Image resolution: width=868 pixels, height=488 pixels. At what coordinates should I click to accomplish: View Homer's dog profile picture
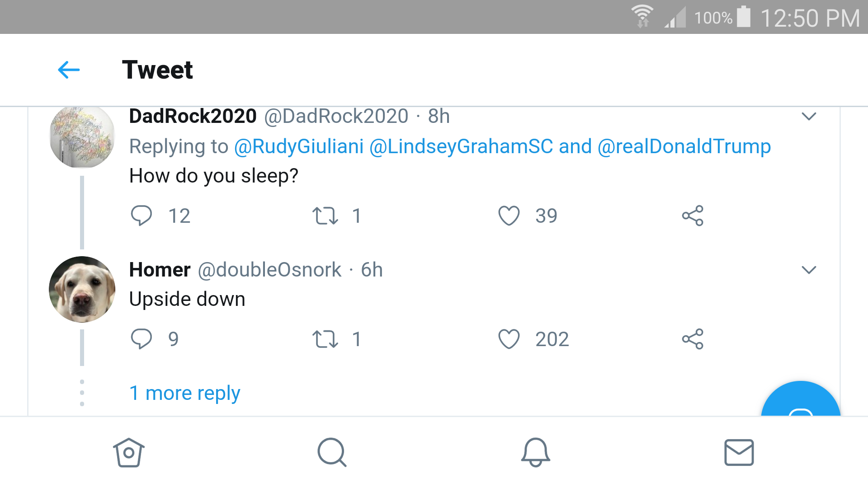(x=82, y=289)
